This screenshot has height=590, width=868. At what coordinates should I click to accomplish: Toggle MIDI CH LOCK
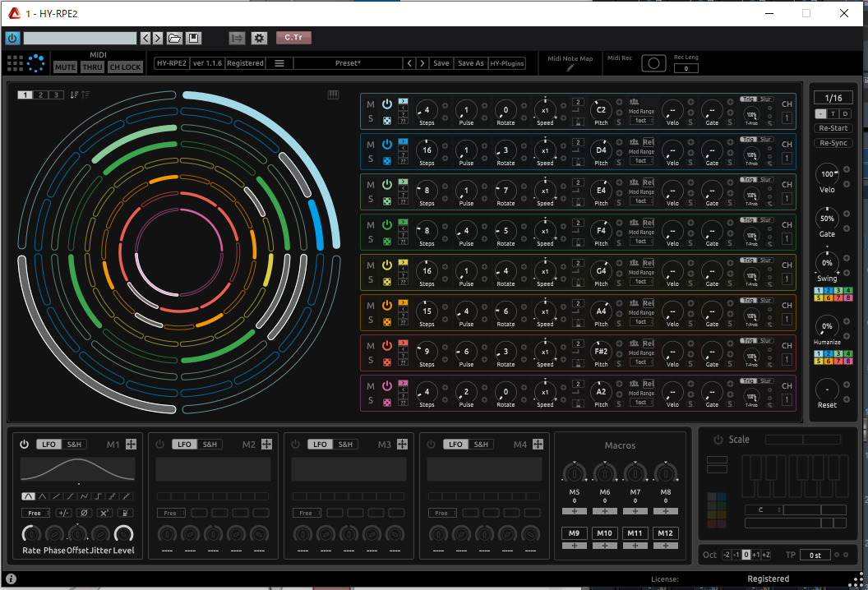point(125,67)
